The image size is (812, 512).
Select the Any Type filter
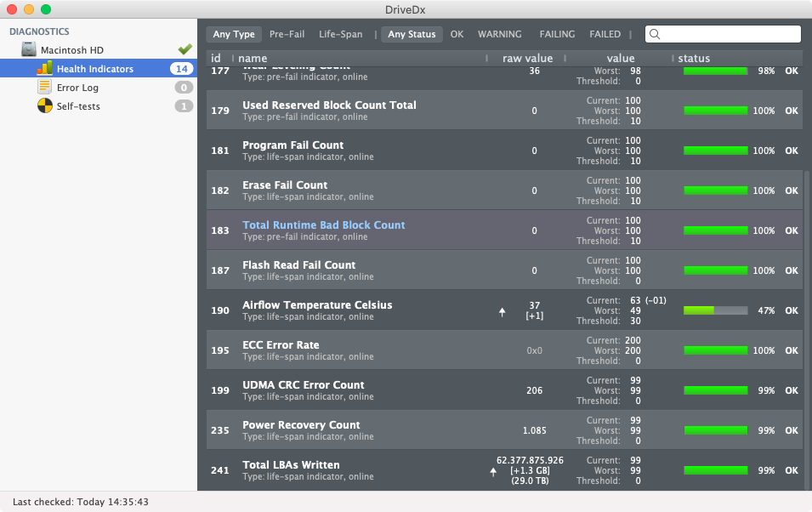click(x=234, y=34)
